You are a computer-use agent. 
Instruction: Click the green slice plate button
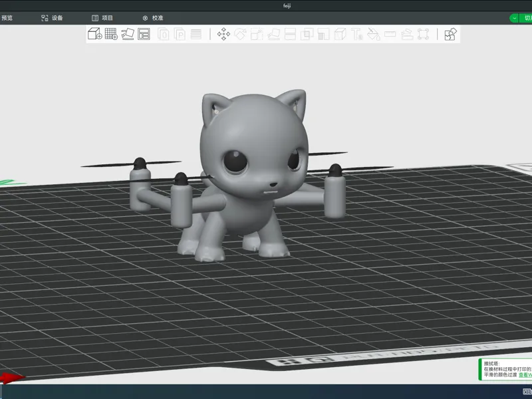[526, 18]
